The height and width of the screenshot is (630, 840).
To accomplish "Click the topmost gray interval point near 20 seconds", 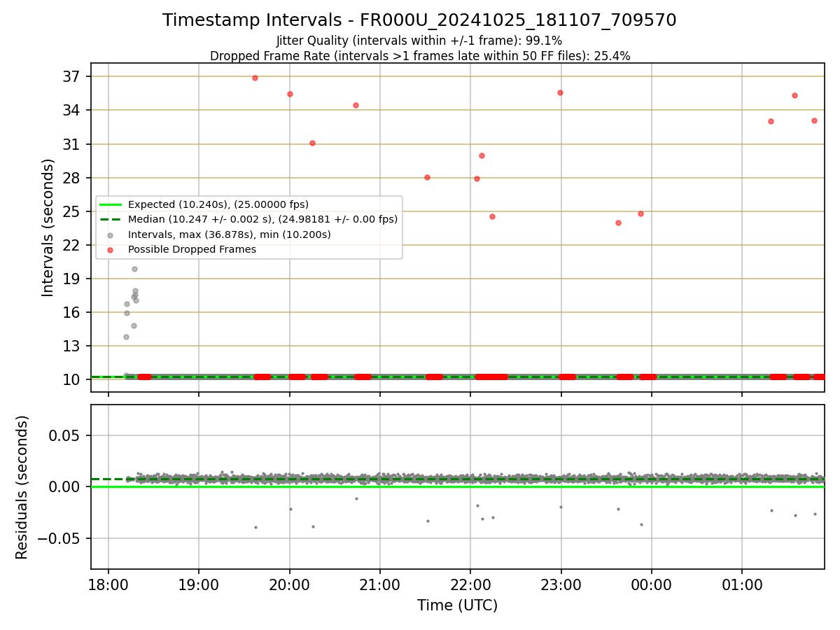I will [134, 269].
